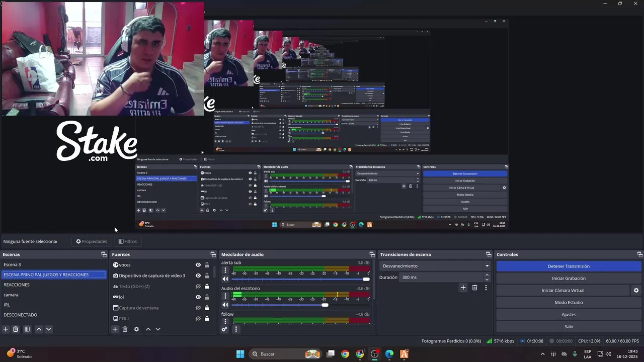Screen dimensions: 644x362
Task: Undock the Mezclador de audio panel
Action: point(372,254)
